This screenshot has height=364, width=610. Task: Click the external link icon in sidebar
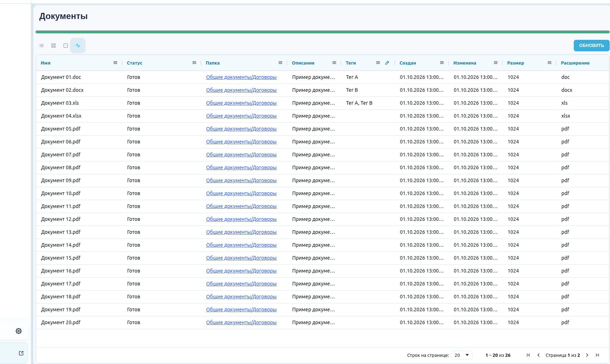[x=21, y=353]
